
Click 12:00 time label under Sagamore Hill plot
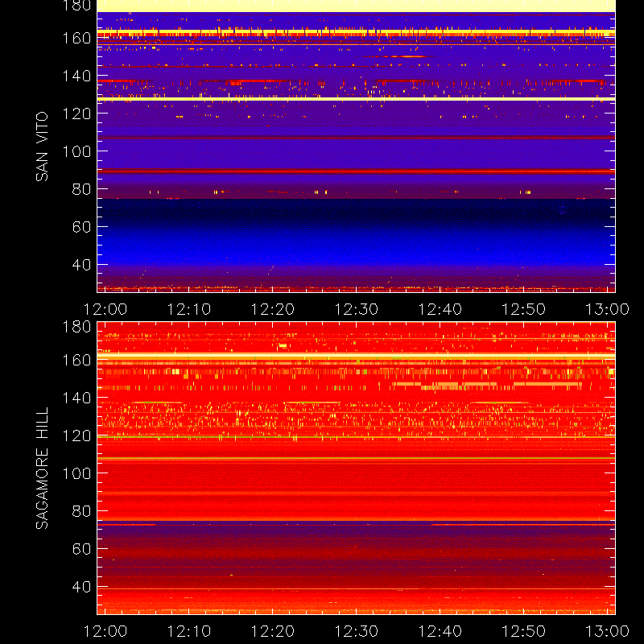pos(105,631)
